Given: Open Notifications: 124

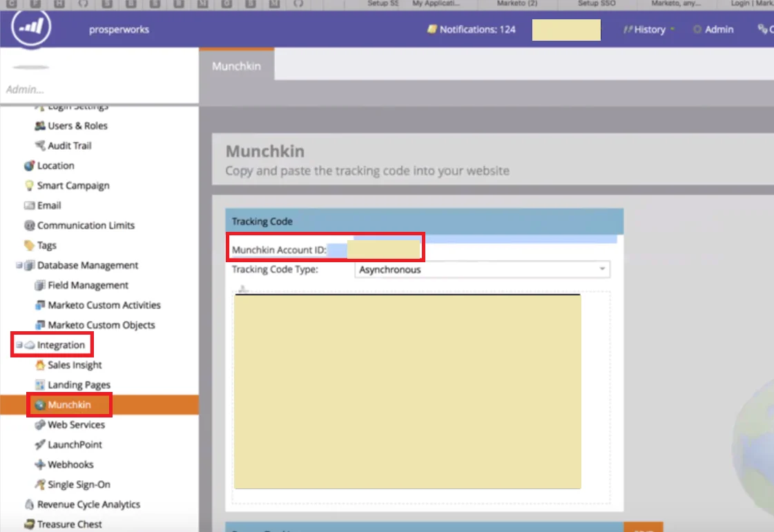Looking at the screenshot, I should 472,30.
